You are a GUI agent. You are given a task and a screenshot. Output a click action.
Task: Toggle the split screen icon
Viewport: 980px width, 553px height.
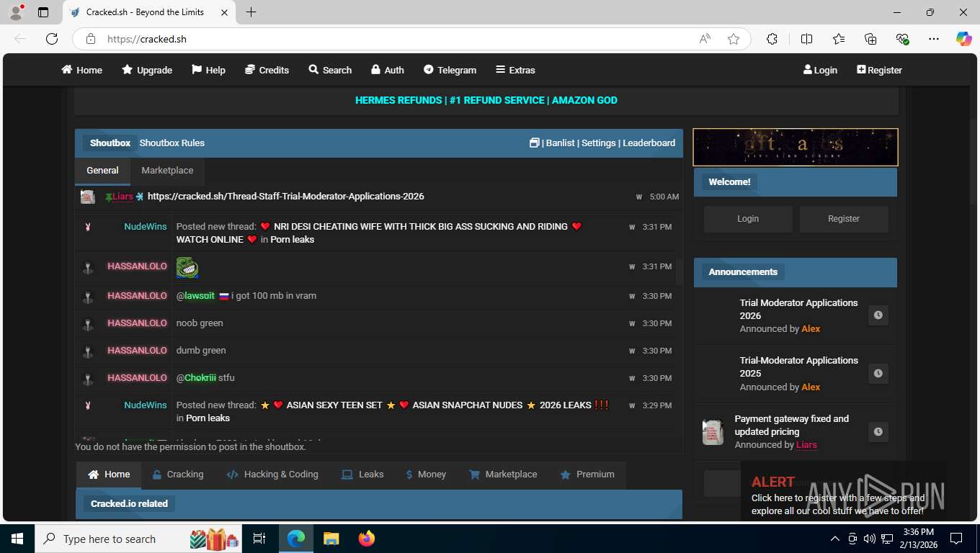point(806,39)
